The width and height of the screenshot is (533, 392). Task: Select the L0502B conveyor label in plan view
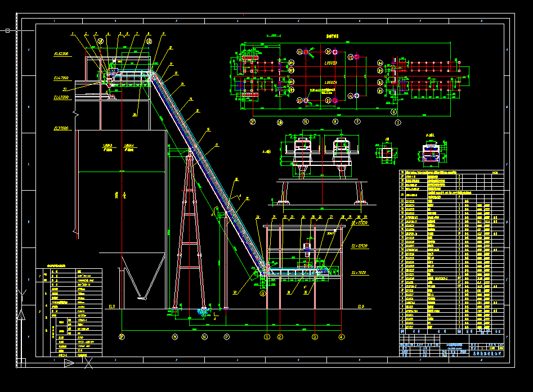point(330,64)
